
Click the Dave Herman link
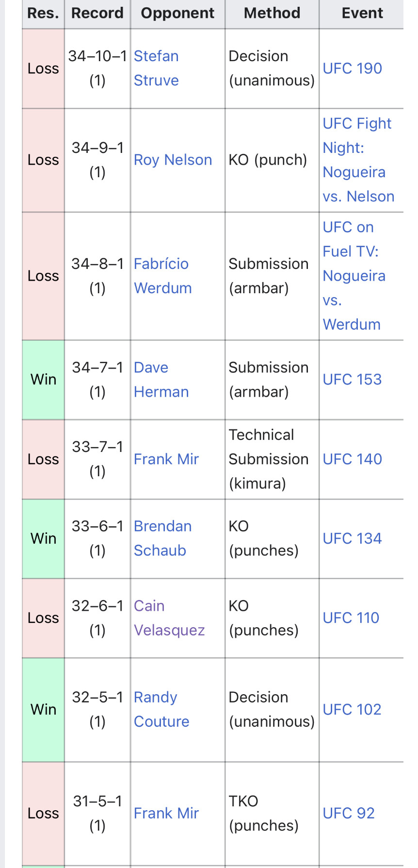(x=161, y=380)
